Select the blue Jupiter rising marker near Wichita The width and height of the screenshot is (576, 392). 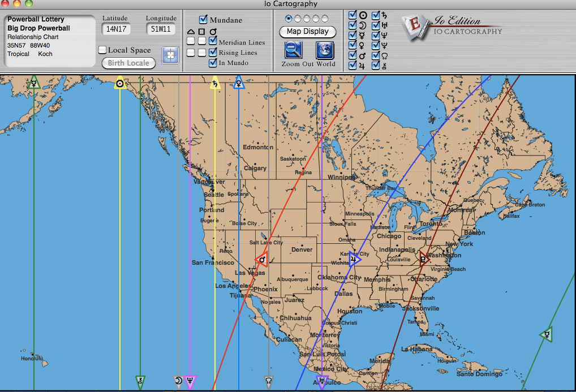[x=355, y=260]
